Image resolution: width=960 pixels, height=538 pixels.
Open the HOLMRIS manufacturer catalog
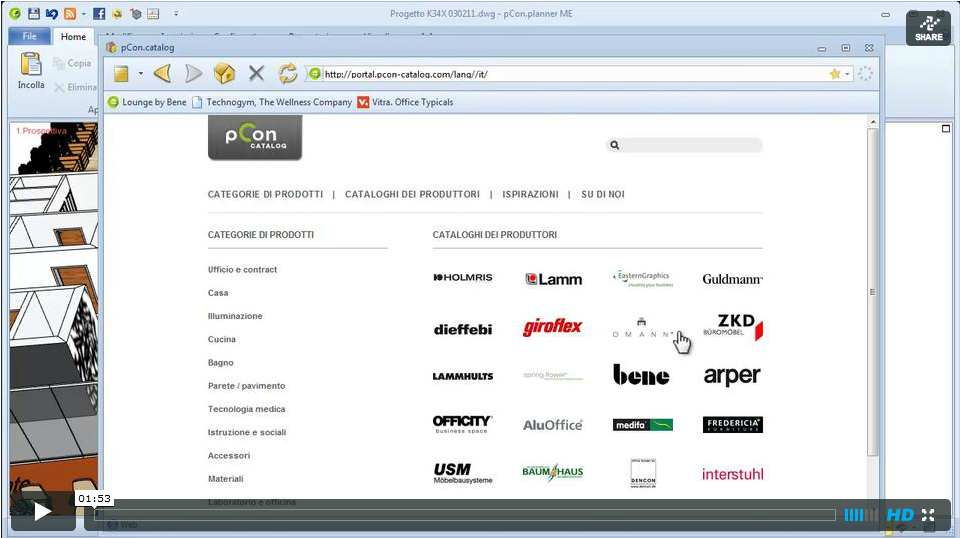click(x=463, y=277)
